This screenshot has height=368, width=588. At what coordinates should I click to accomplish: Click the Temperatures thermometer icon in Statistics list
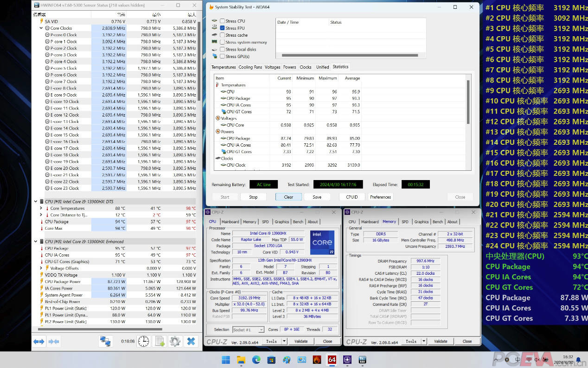[217, 85]
